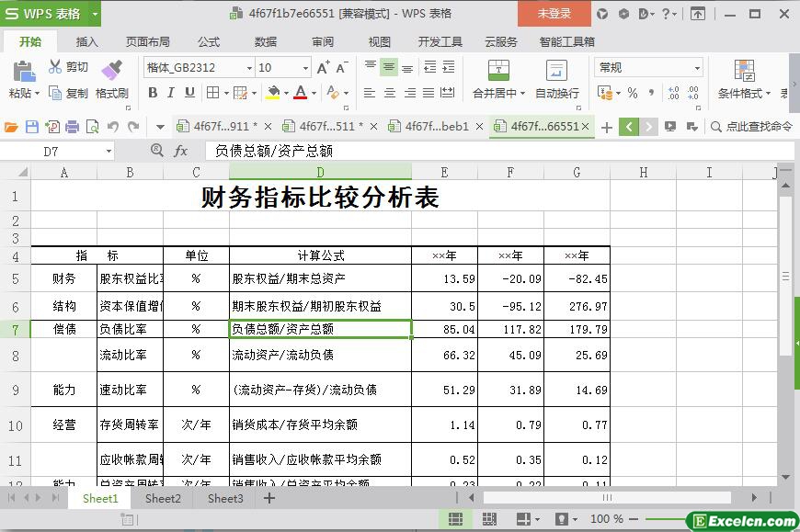Click the scissors Cut icon
Screen dimensions: 800x532
[x=56, y=67]
